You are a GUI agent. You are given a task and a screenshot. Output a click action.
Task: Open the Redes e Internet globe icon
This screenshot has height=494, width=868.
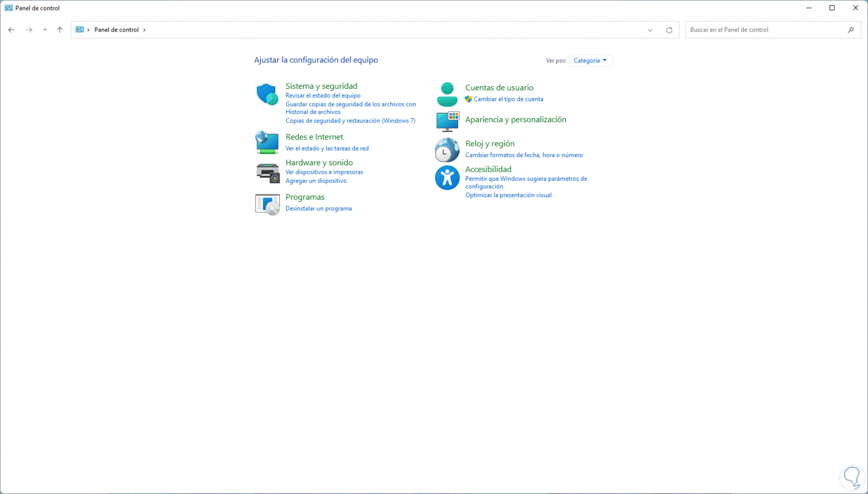coord(267,142)
